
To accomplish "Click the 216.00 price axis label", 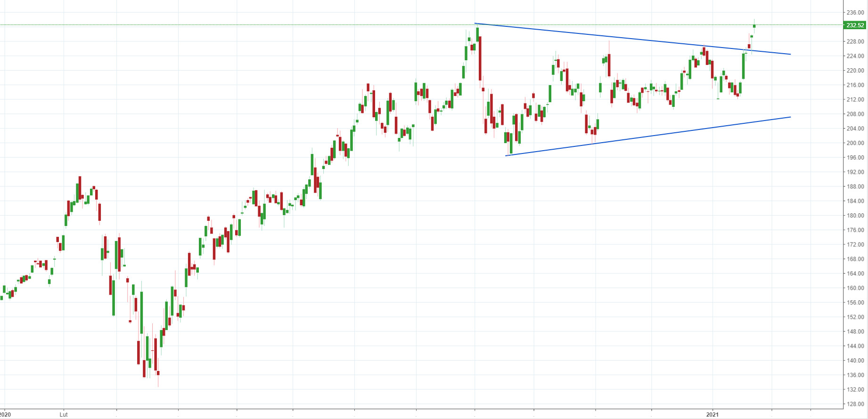I will click(855, 85).
